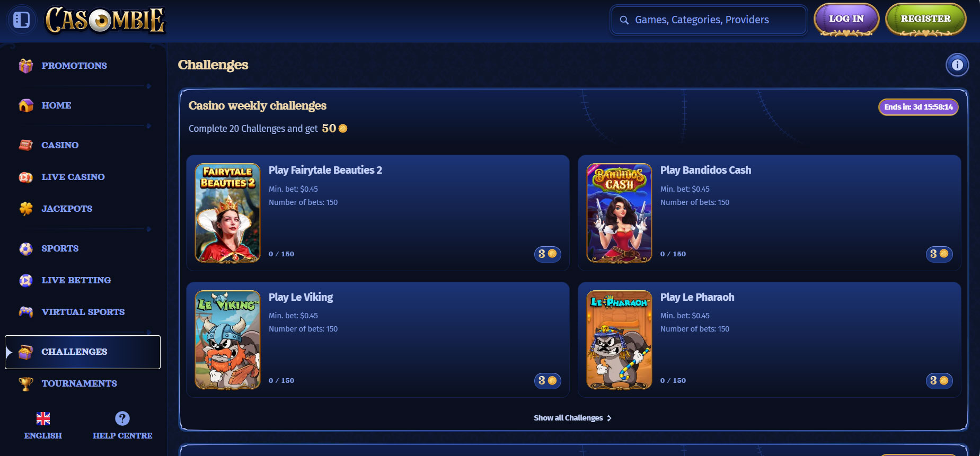
Task: Click the Play Le Viking title
Action: click(301, 297)
